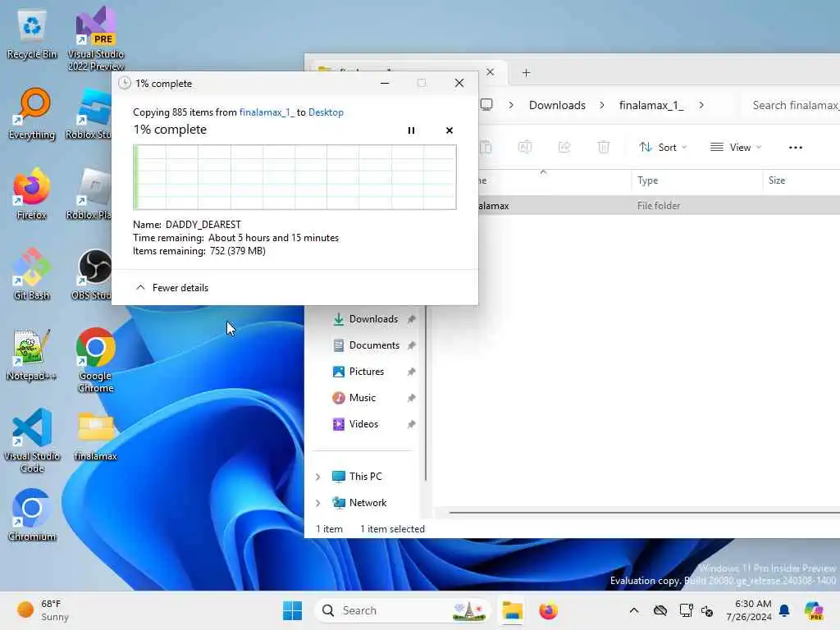
Task: Open Pictures in the navigation pane
Action: pyautogui.click(x=359, y=372)
